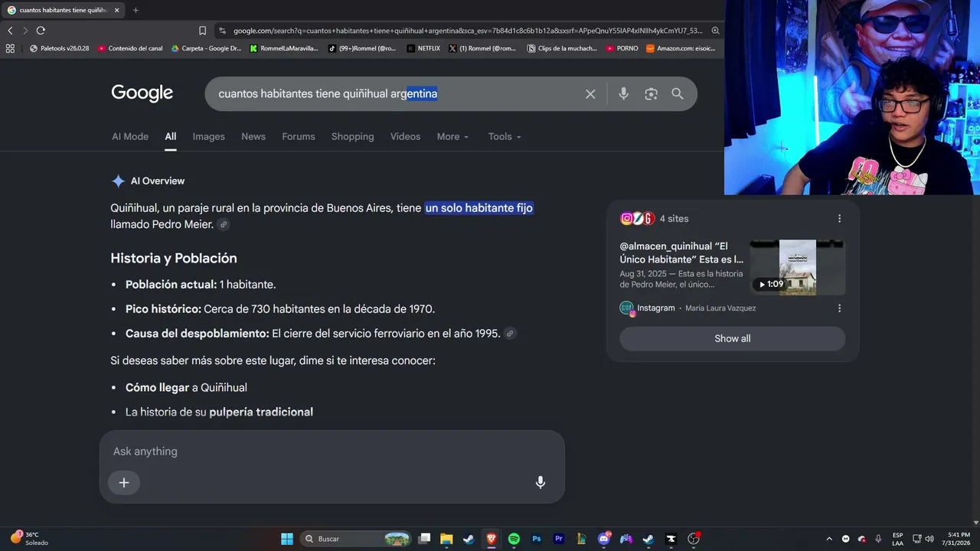Start a voice search with the microphone
980x551 pixels.
point(623,94)
